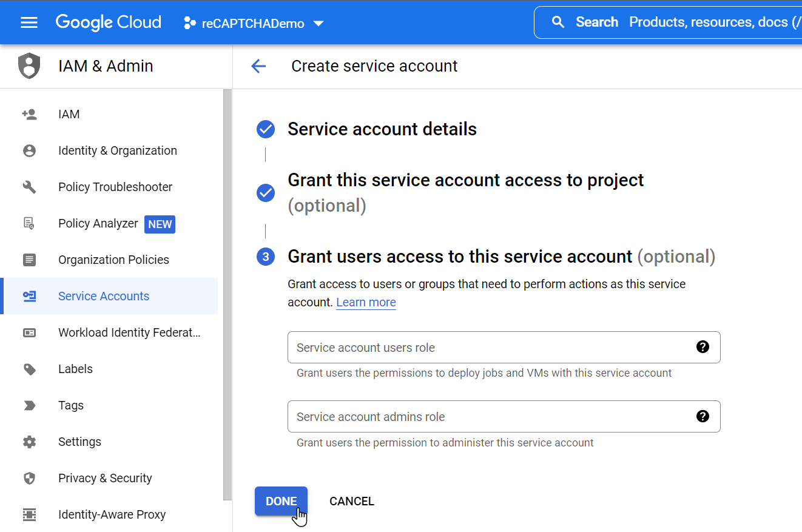Go back with the left arrow
Viewport: 802px width, 532px height.
[258, 66]
